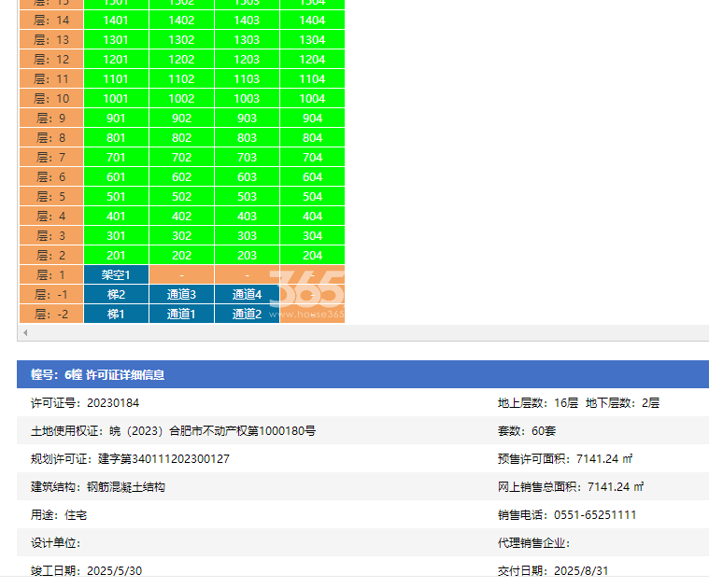Viewport: 709px width, 588px height.
Task: Select unit 1002 cell
Action: pos(182,98)
